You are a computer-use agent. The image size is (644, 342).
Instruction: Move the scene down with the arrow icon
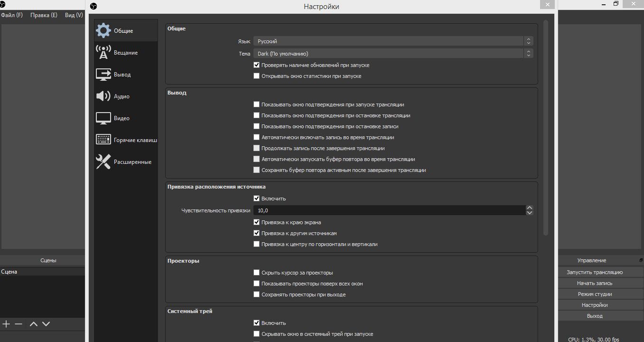46,324
